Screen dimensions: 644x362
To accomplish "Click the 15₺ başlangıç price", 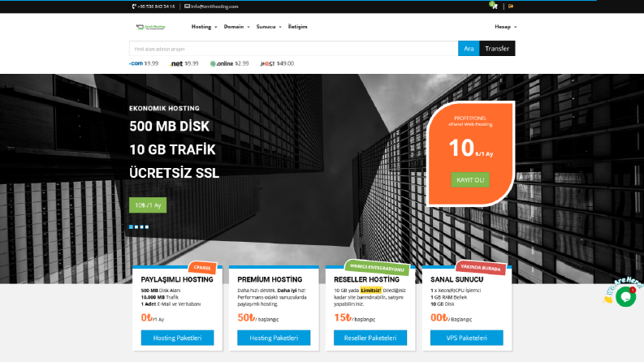I will click(x=354, y=317).
